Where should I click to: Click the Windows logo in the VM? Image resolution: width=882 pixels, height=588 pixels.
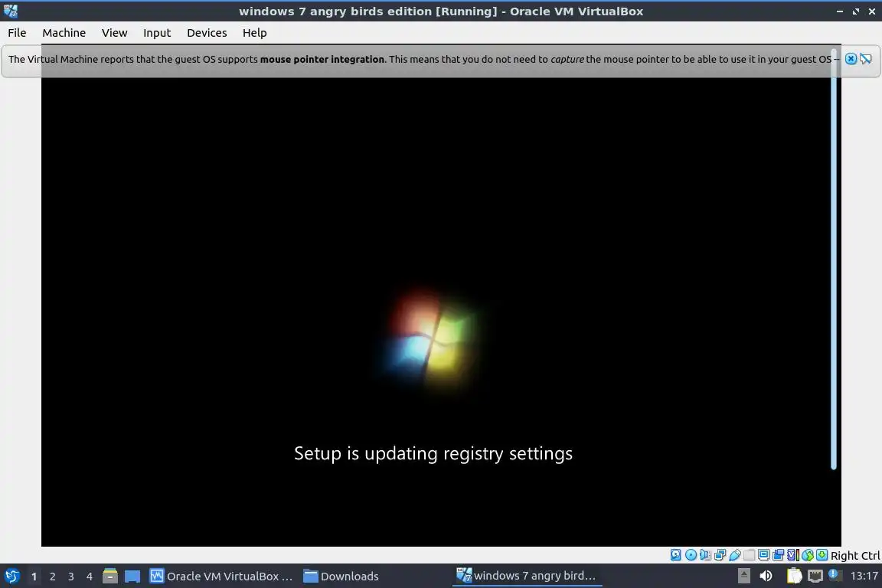(431, 341)
